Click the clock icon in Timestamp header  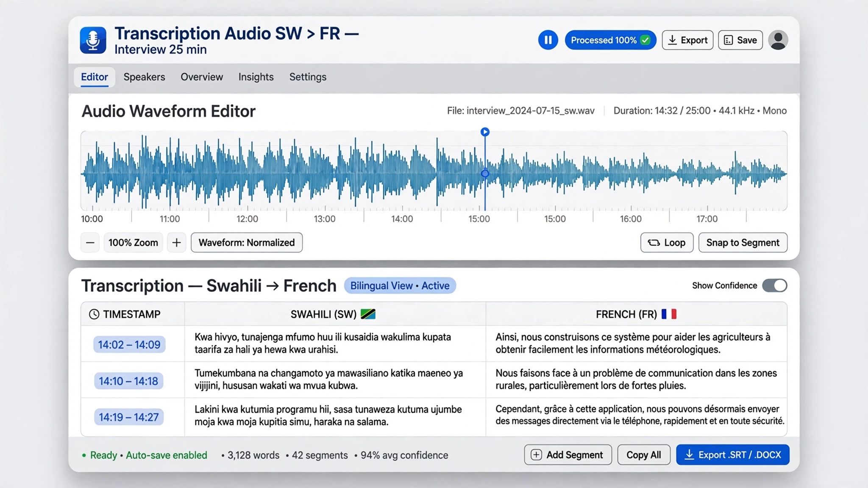tap(94, 314)
